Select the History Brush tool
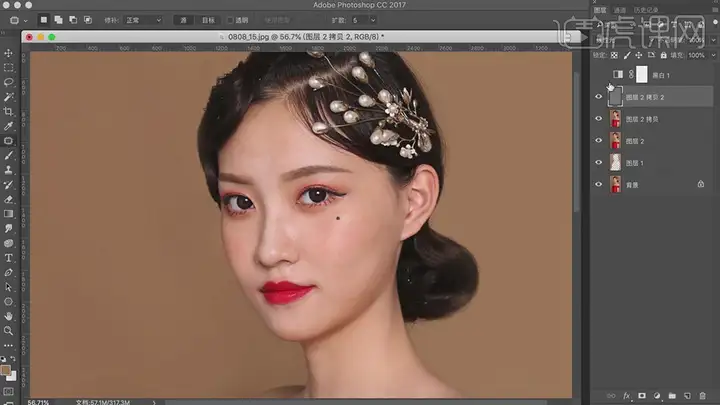 point(8,185)
